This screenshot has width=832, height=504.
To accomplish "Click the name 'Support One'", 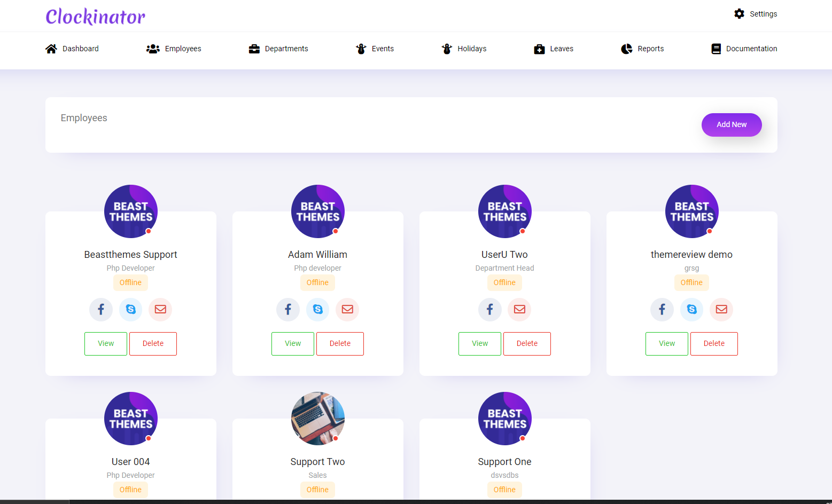I will (x=505, y=462).
